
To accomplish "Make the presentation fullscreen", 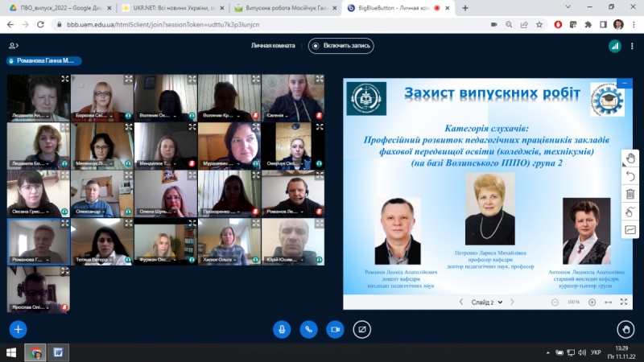I will (625, 302).
